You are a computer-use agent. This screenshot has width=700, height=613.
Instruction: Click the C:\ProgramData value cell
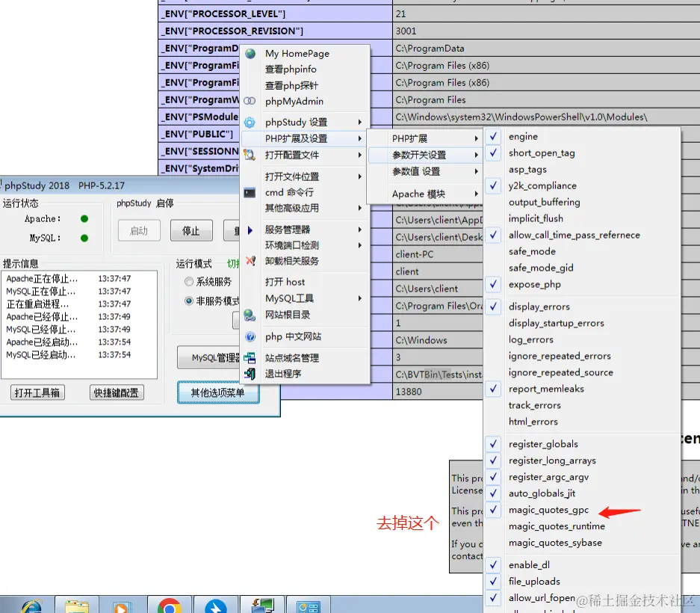tap(546, 49)
